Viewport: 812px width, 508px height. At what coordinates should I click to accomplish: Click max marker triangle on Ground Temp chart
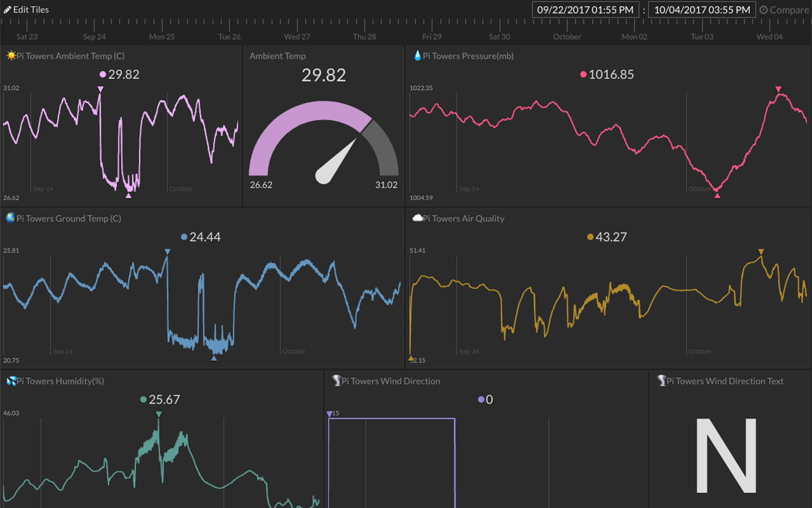(x=167, y=252)
